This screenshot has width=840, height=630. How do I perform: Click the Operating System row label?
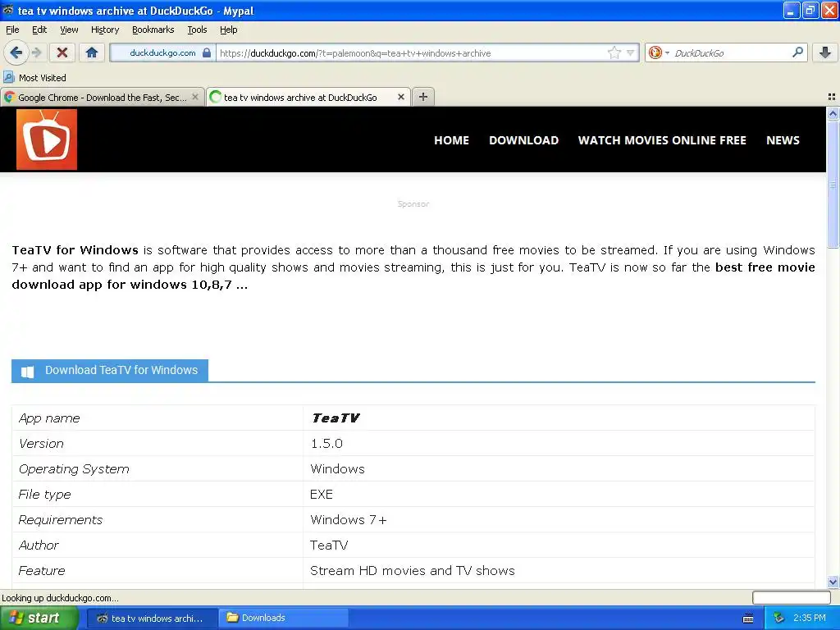[x=74, y=469]
